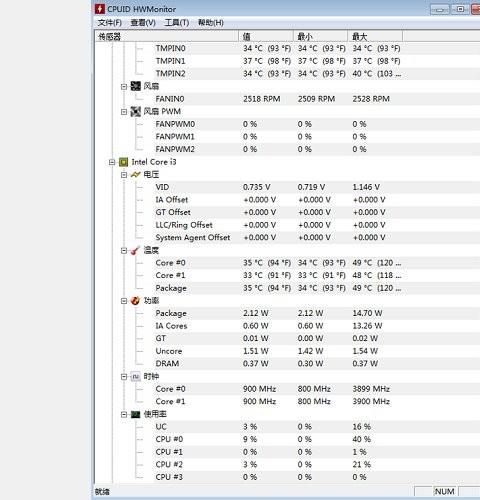Collapse the 使用率 utilization section
This screenshot has width=480, height=500.
pos(124,415)
